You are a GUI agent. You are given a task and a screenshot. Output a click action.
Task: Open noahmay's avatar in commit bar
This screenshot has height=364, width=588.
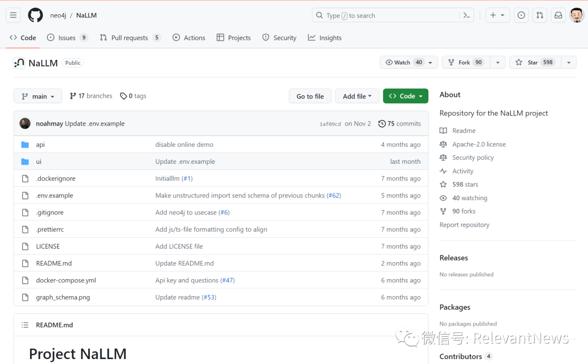pos(25,124)
